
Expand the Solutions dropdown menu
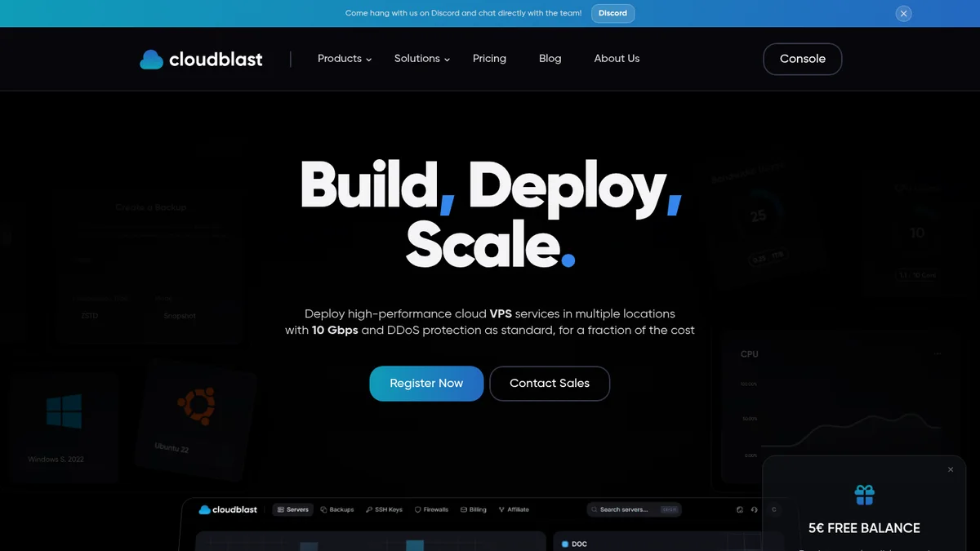pyautogui.click(x=422, y=59)
